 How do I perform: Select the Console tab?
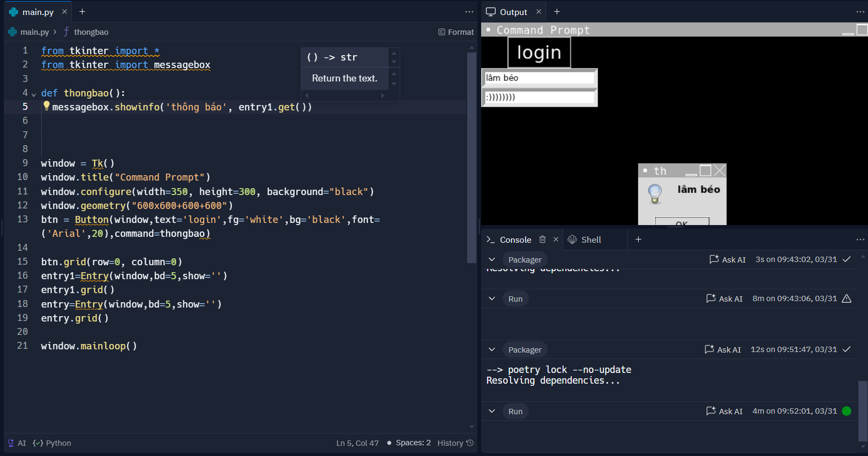point(509,240)
